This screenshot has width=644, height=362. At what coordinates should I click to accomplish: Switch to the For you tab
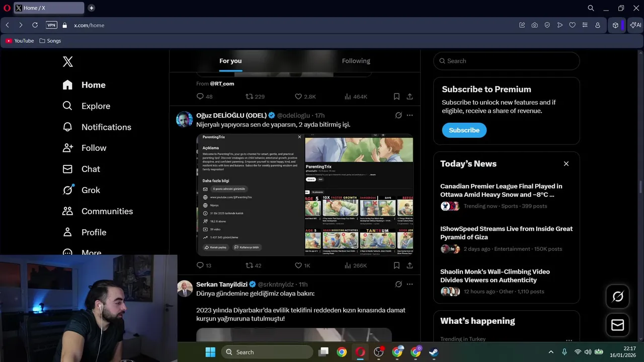230,61
